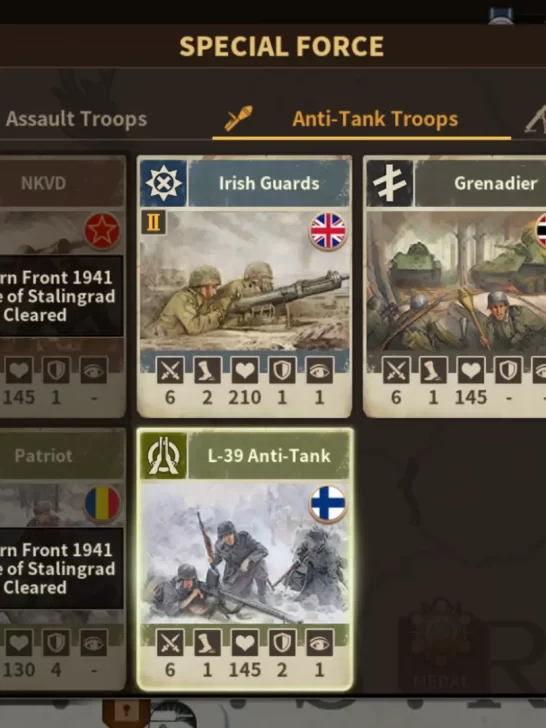Open the Grenadier unit card artwork
546x728 pixels.
[x=456, y=280]
